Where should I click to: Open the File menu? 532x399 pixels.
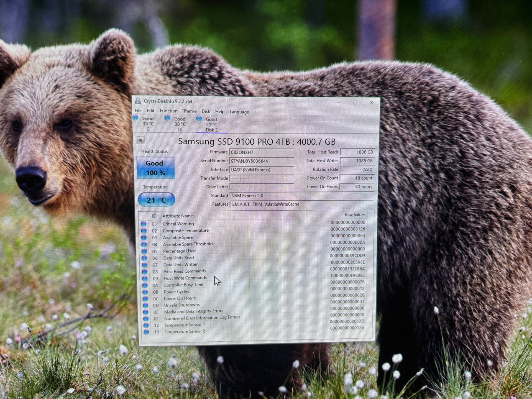coord(138,111)
